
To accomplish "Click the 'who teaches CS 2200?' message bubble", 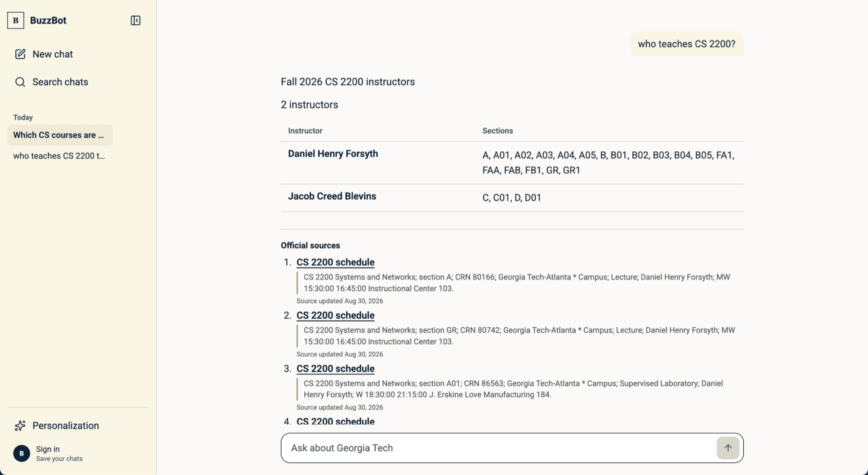I will point(687,44).
